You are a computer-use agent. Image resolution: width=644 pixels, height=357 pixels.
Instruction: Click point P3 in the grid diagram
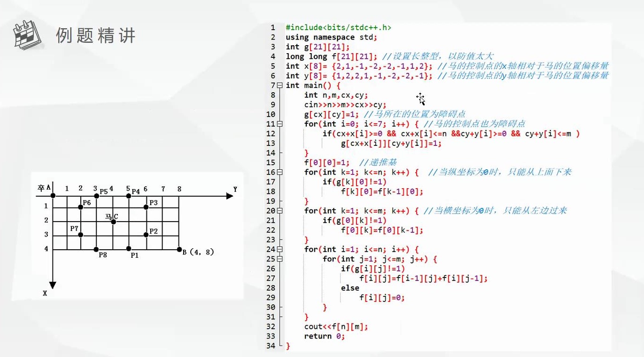(146, 206)
